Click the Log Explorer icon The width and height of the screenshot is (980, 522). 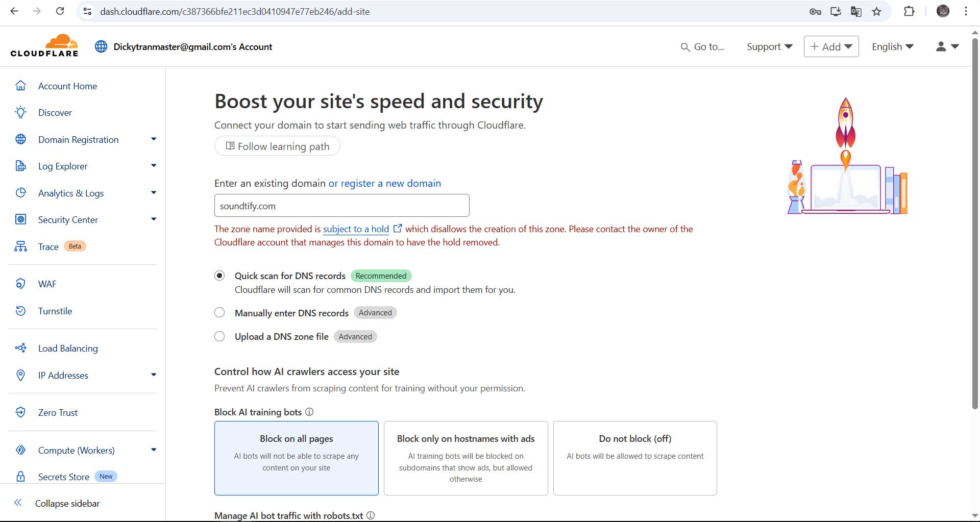tap(20, 166)
